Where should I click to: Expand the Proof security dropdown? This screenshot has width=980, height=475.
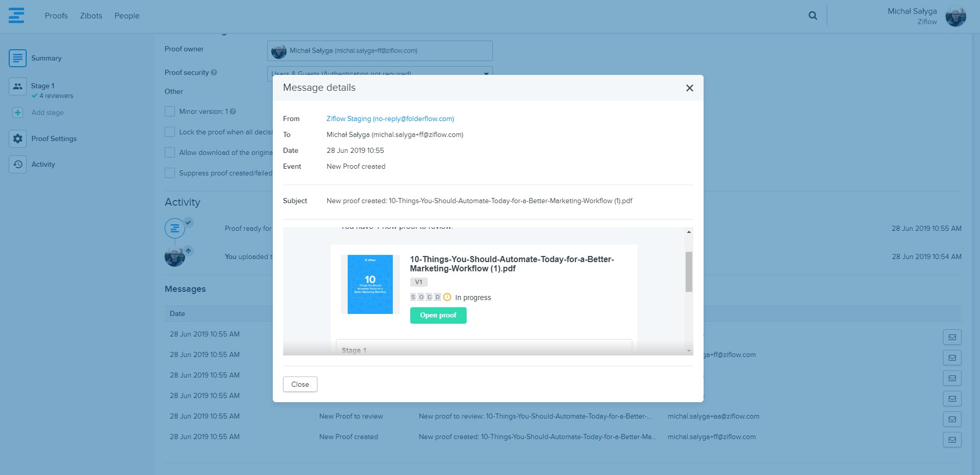point(486,74)
